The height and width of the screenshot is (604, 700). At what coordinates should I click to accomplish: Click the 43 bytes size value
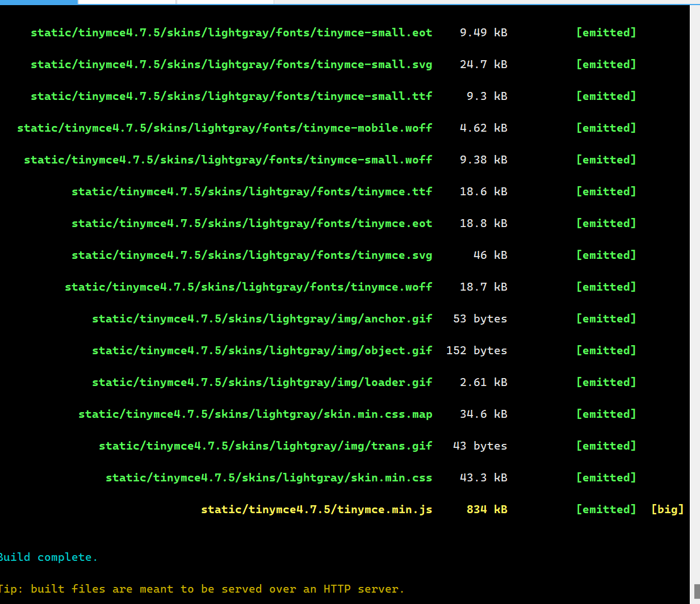[x=480, y=446]
